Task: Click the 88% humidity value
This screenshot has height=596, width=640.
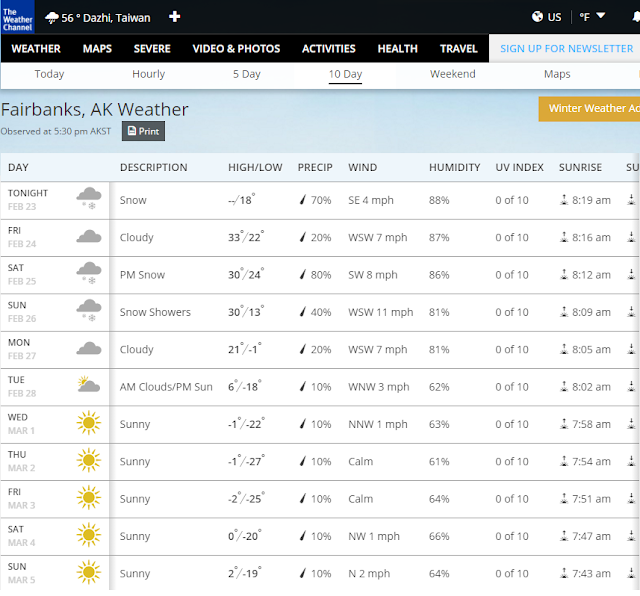Action: click(439, 200)
